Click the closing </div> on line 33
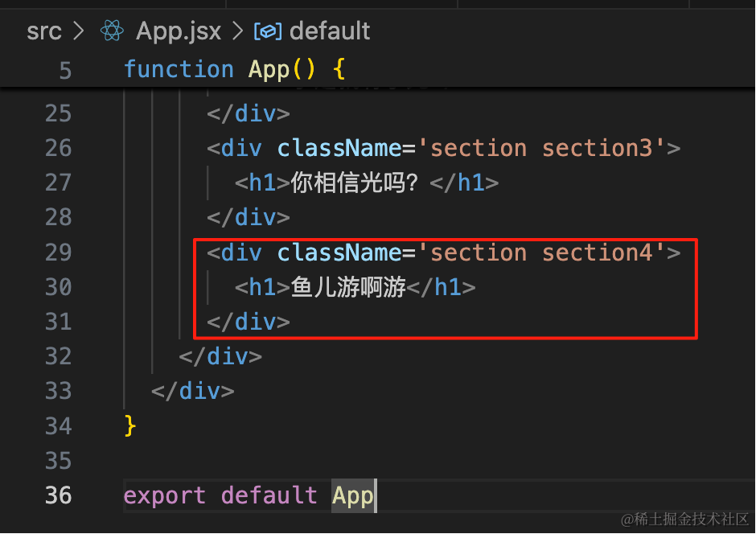Viewport: 756px width, 534px height. point(193,392)
